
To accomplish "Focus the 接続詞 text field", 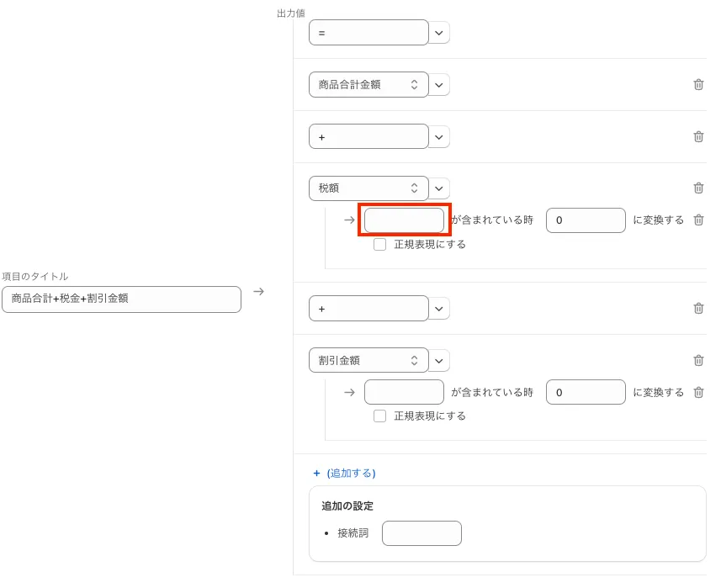I will [421, 533].
